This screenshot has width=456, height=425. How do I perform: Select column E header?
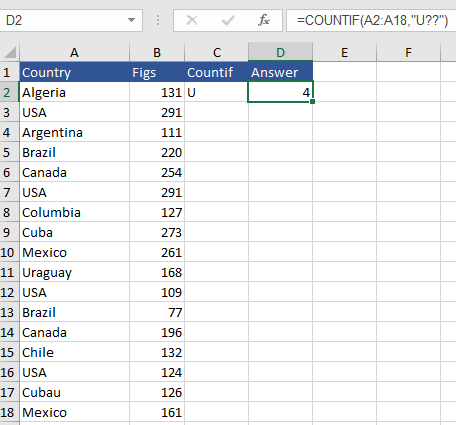[x=344, y=52]
